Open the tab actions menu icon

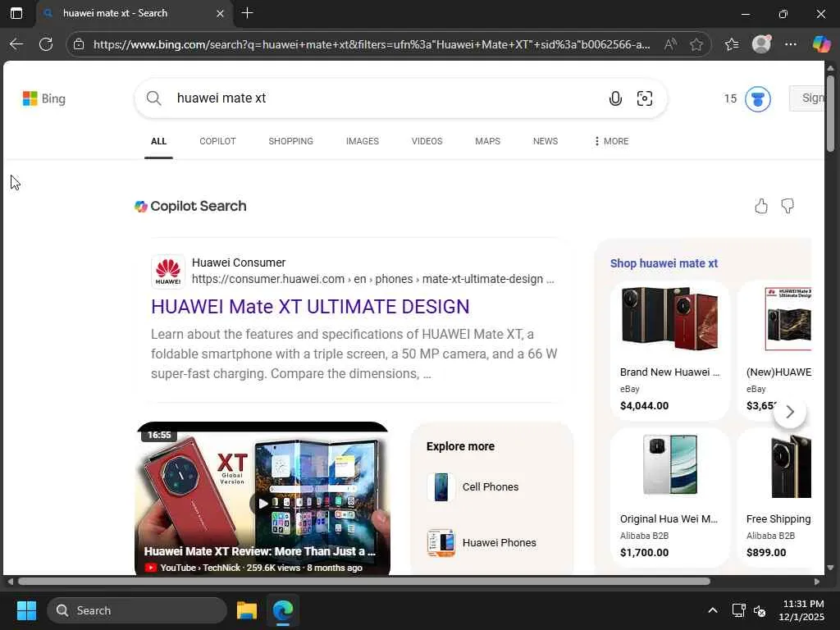click(16, 13)
